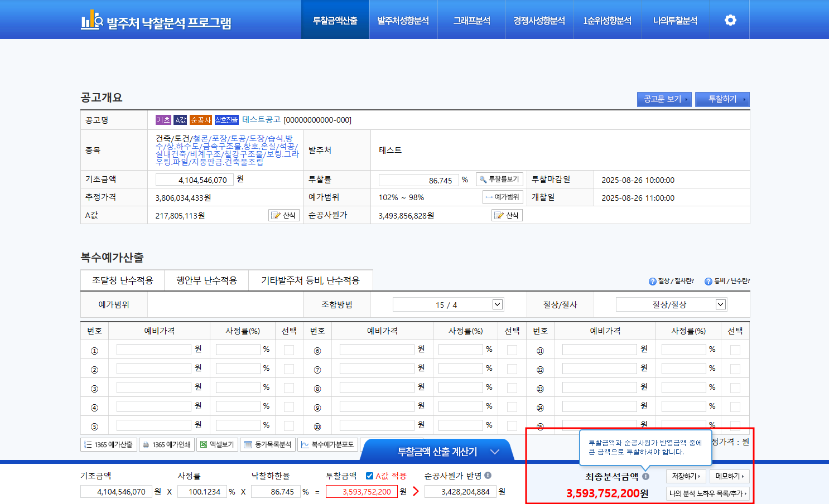Open the 그래프분석 tab
Viewport: 829px width, 504px height.
(471, 20)
